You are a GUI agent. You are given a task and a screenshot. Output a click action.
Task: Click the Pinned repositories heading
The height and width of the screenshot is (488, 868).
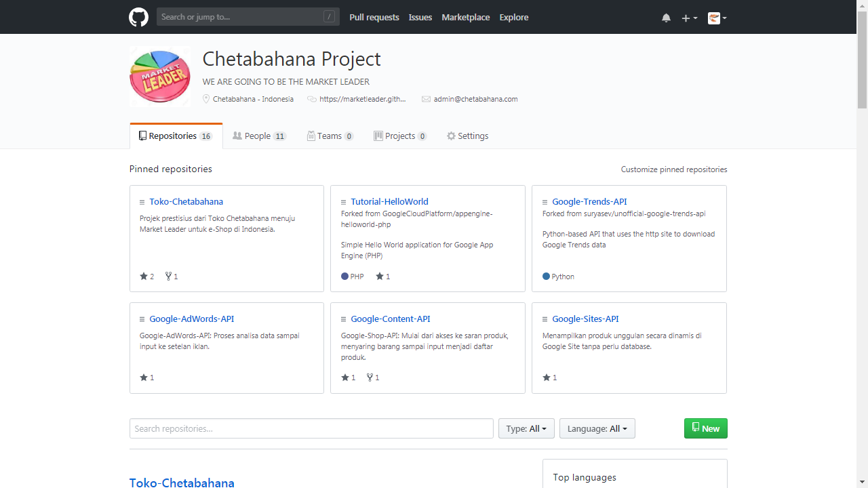171,169
